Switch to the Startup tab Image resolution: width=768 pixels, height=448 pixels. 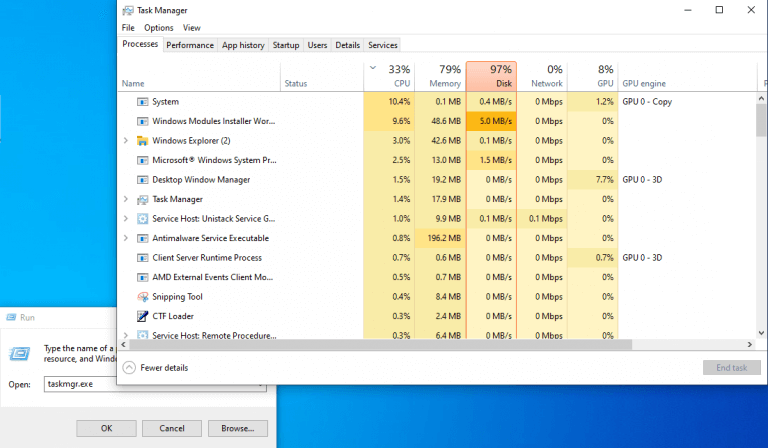(286, 45)
